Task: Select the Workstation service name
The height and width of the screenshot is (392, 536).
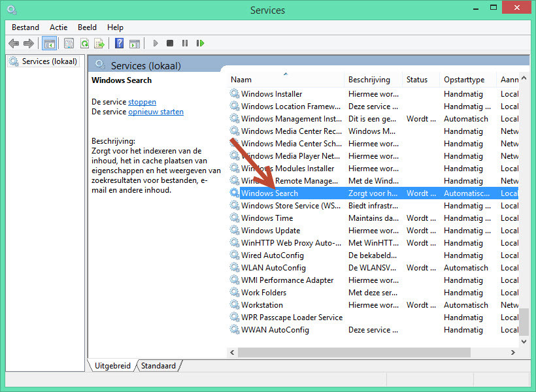Action: (262, 305)
